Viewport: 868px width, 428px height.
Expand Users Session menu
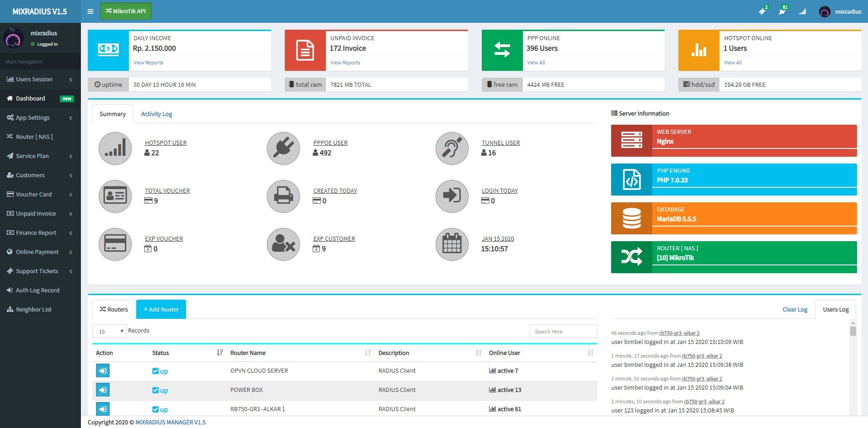40,79
